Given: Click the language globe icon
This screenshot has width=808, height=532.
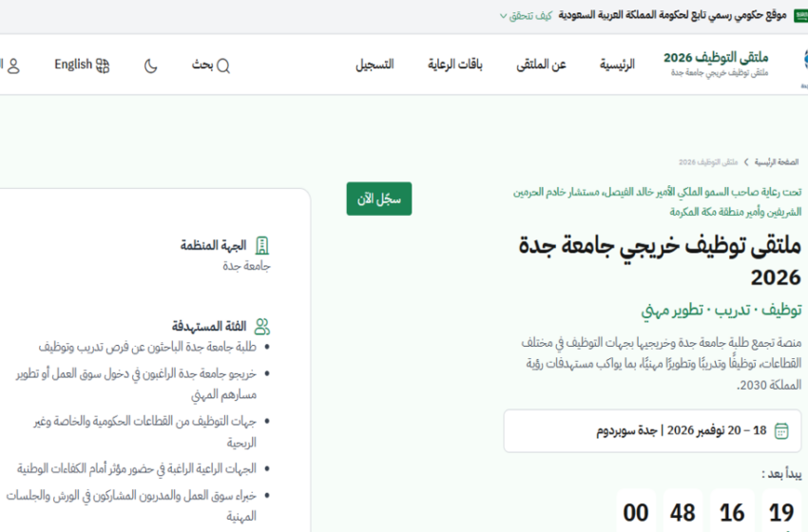Looking at the screenshot, I should pos(103,66).
